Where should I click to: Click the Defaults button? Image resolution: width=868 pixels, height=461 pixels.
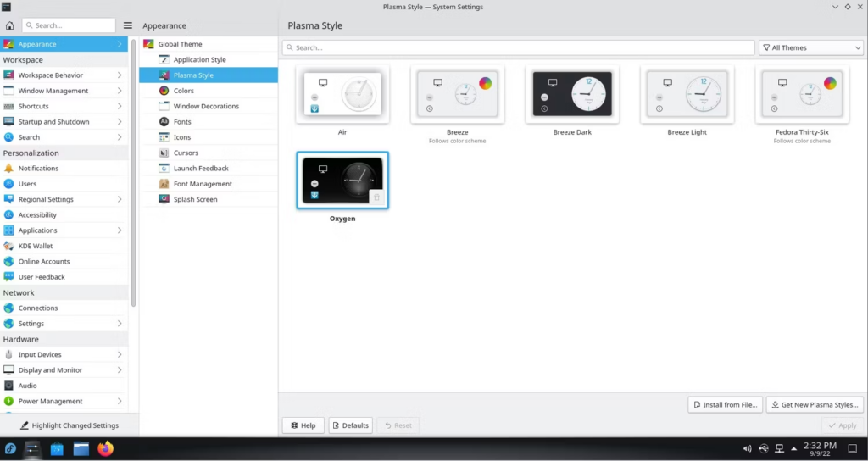pyautogui.click(x=350, y=425)
